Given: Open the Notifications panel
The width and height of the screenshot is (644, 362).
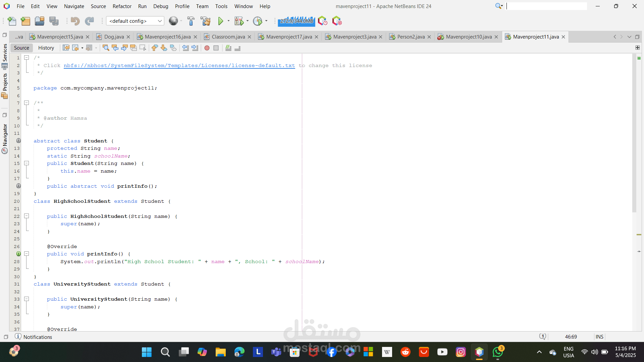Looking at the screenshot, I should pyautogui.click(x=38, y=337).
